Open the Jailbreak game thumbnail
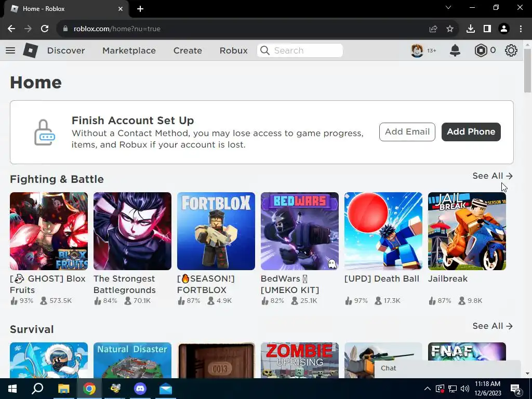 click(467, 231)
